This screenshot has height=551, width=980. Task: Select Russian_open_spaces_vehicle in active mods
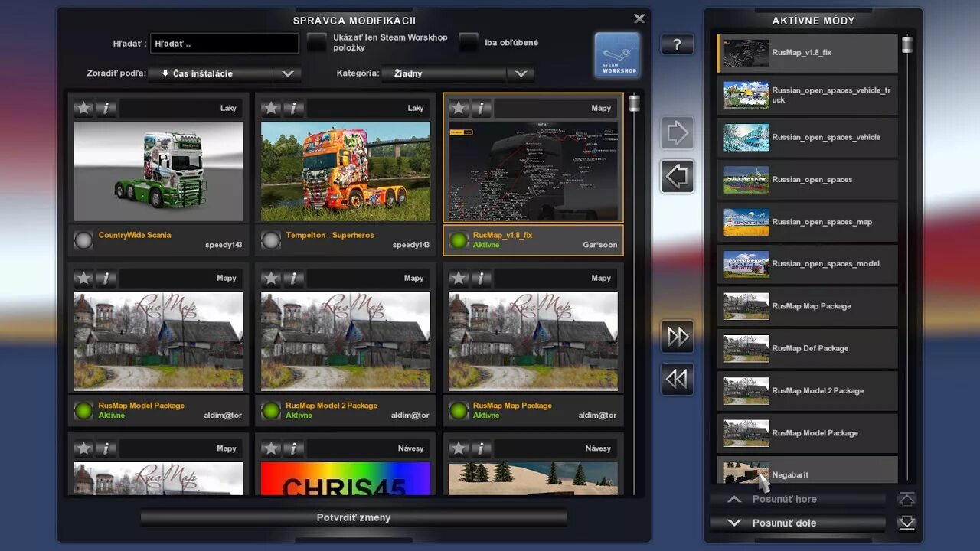click(808, 137)
